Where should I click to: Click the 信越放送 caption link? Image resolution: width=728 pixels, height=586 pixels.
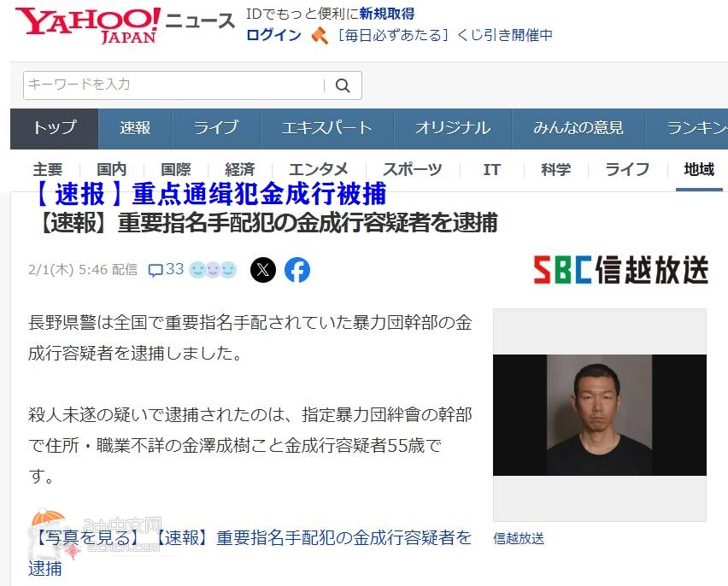[x=519, y=539]
